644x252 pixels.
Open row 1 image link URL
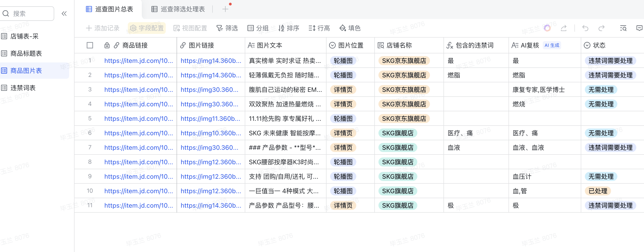point(210,61)
